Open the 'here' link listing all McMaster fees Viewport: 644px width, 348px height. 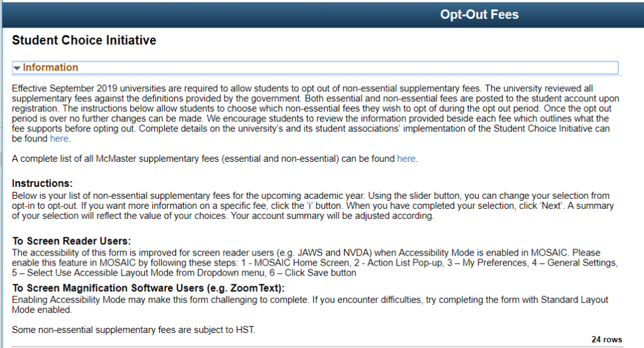[x=406, y=159]
